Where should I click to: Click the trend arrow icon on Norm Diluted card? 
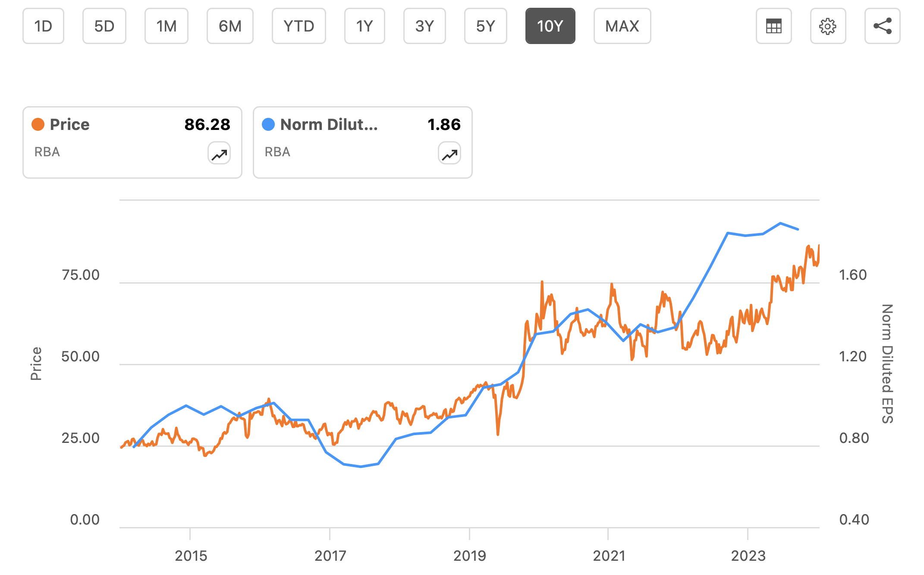pos(449,153)
